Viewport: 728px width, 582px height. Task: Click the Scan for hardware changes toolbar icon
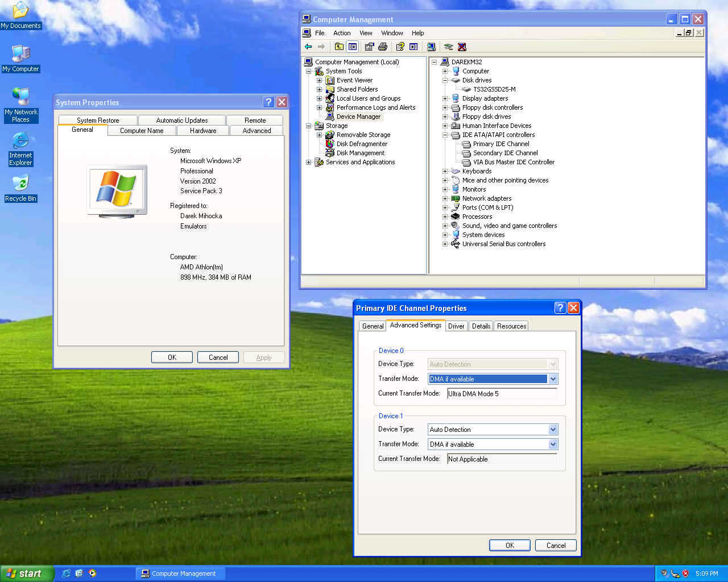[x=431, y=47]
